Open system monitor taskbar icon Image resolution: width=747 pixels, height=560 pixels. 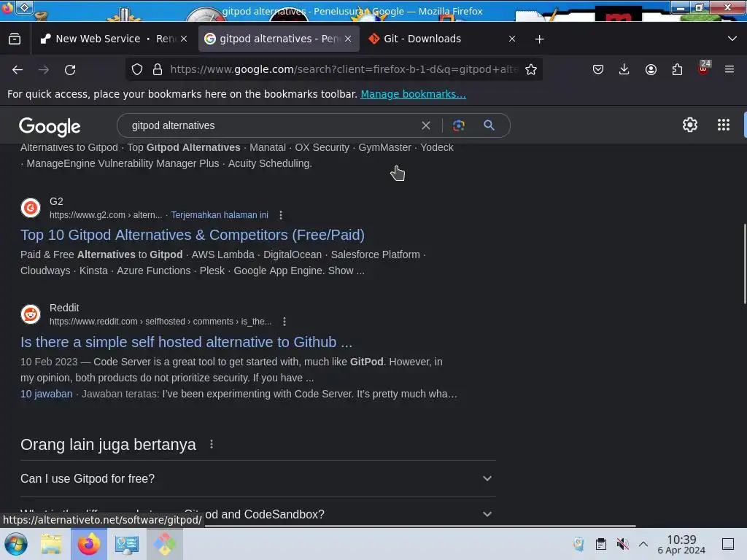(127, 544)
